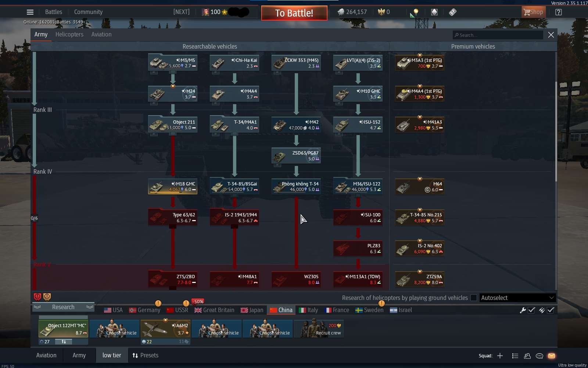Image resolution: width=588 pixels, height=368 pixels.
Task: Open the help question mark icon
Action: tap(559, 12)
